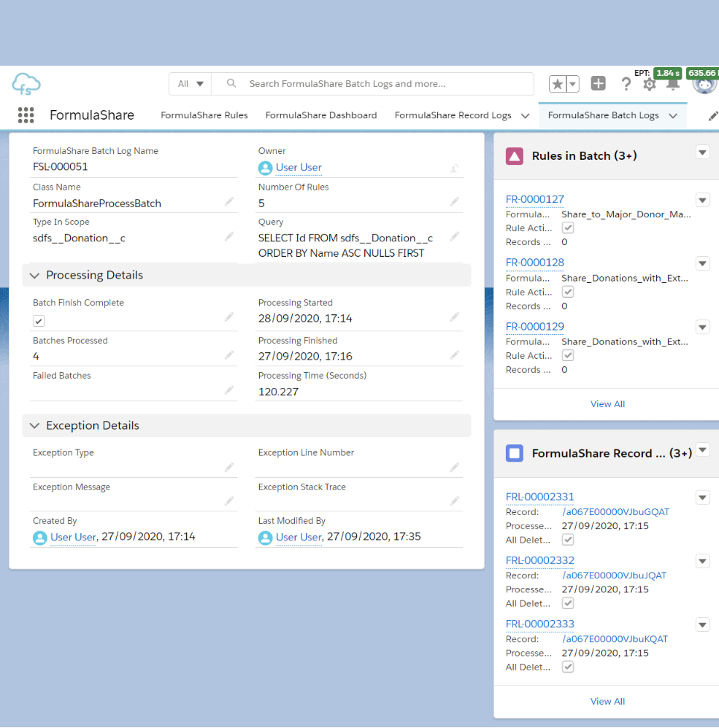Click View All under Rules in Batch

tap(607, 404)
